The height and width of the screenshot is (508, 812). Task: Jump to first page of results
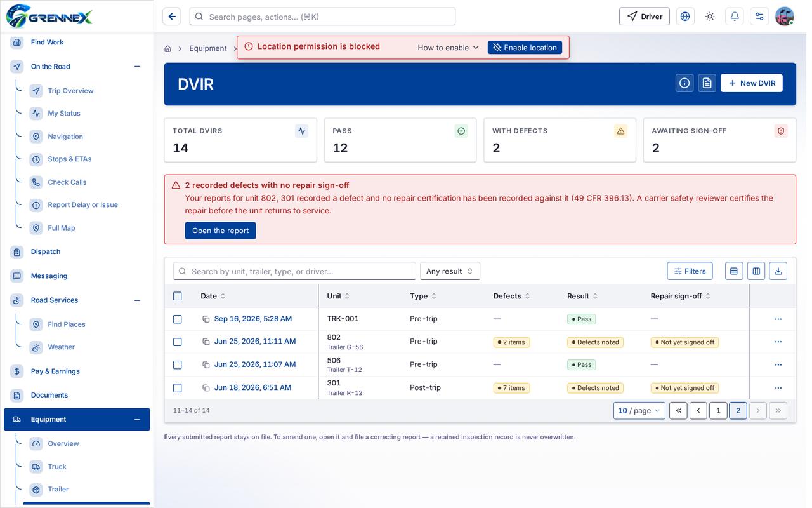click(x=678, y=411)
